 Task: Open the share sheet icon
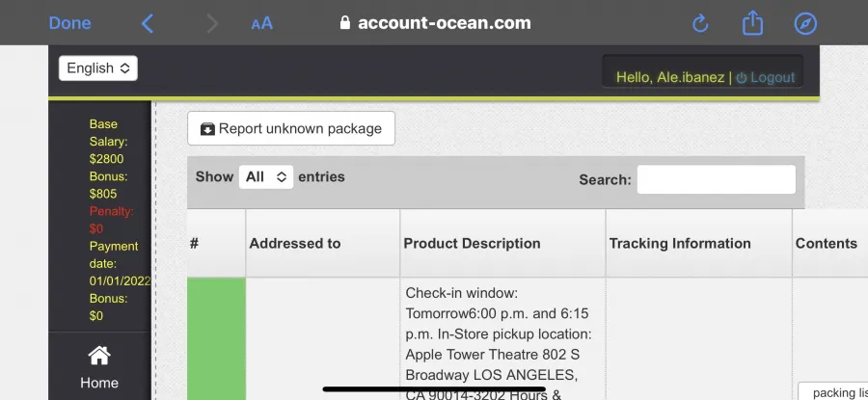click(752, 23)
